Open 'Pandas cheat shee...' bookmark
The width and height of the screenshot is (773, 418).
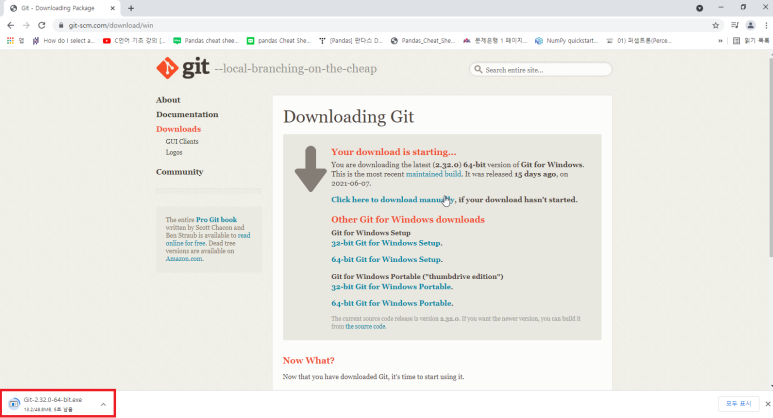[206, 40]
